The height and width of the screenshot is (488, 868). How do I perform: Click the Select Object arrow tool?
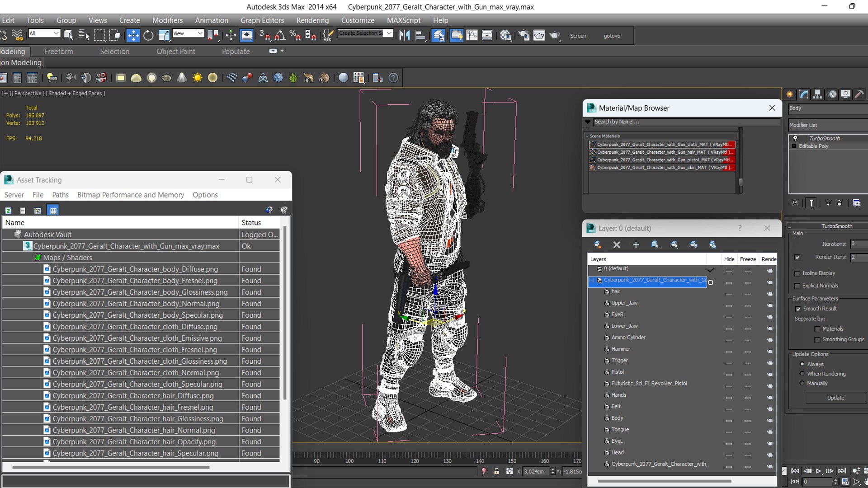click(x=69, y=35)
